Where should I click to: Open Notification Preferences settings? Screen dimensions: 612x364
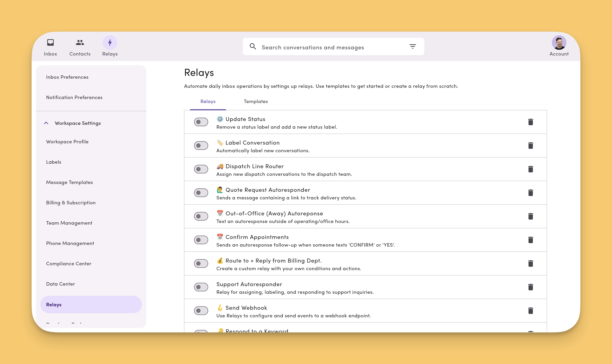(74, 97)
